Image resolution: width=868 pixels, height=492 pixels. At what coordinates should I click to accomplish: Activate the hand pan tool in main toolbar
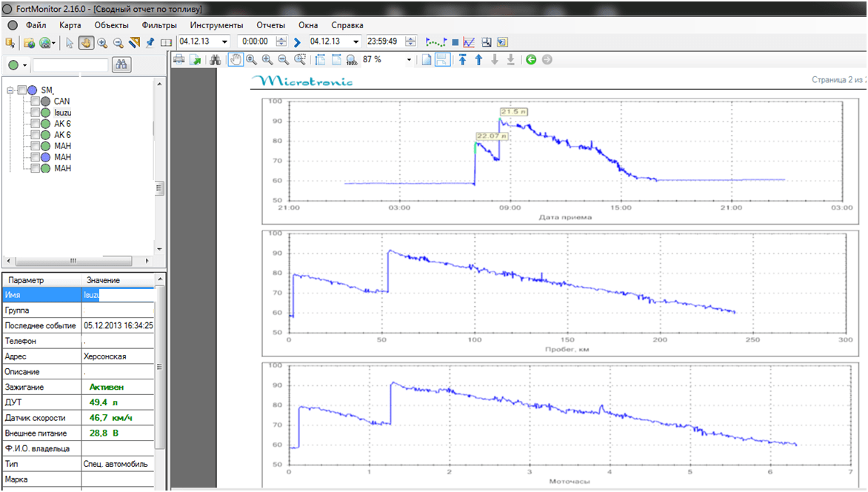(86, 43)
